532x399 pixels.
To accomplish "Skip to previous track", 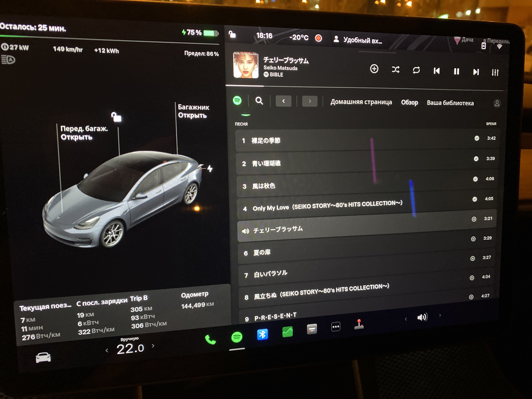I will [x=437, y=71].
